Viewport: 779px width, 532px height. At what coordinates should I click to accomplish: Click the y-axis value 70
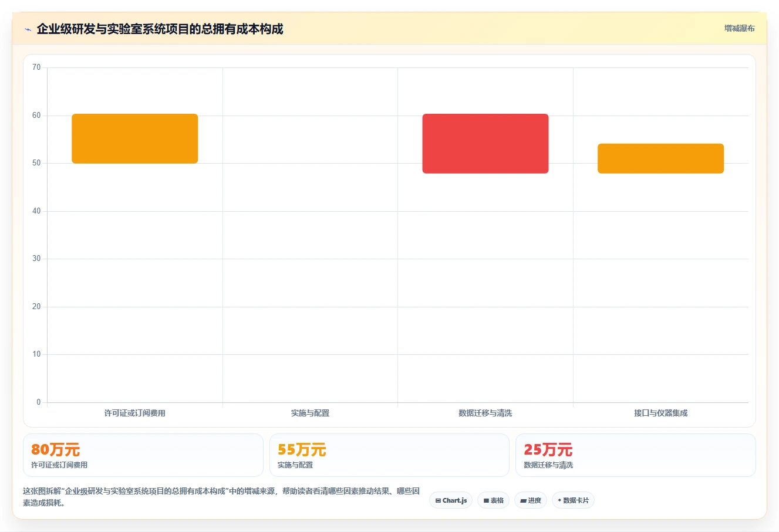click(36, 67)
